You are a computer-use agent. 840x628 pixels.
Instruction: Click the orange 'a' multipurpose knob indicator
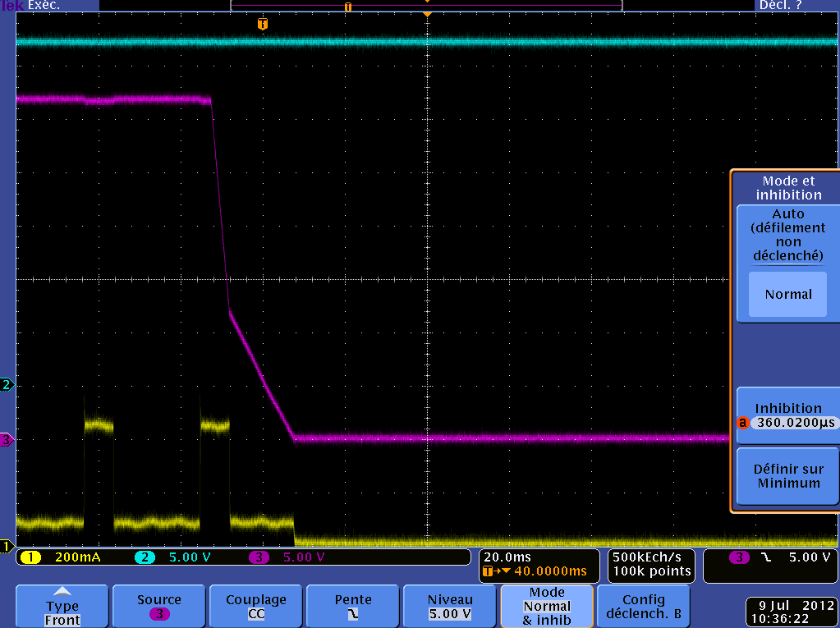(742, 423)
